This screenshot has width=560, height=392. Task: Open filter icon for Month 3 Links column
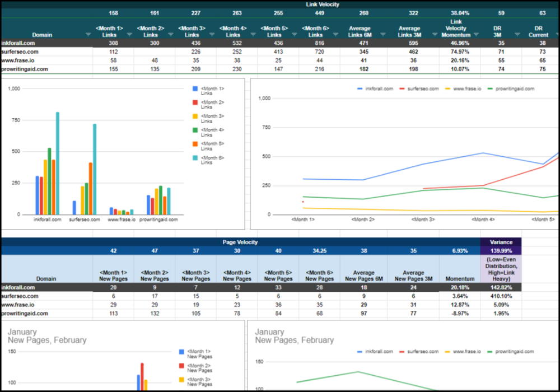(212, 35)
